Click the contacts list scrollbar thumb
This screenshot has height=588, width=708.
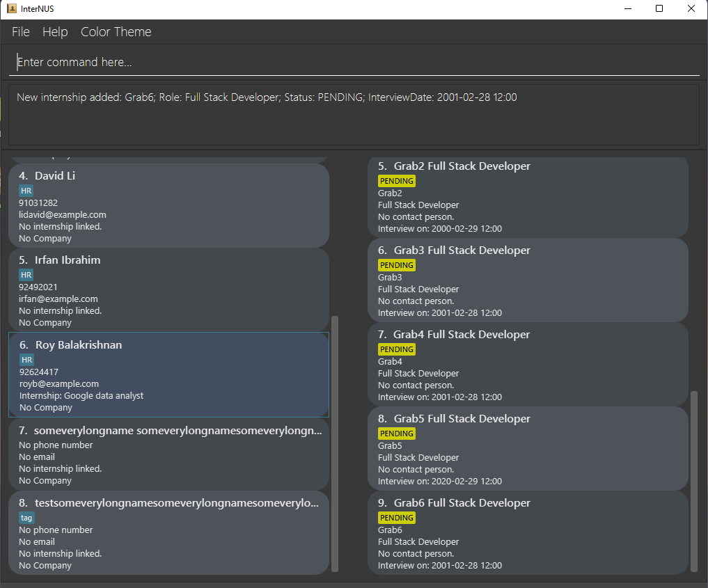click(335, 443)
